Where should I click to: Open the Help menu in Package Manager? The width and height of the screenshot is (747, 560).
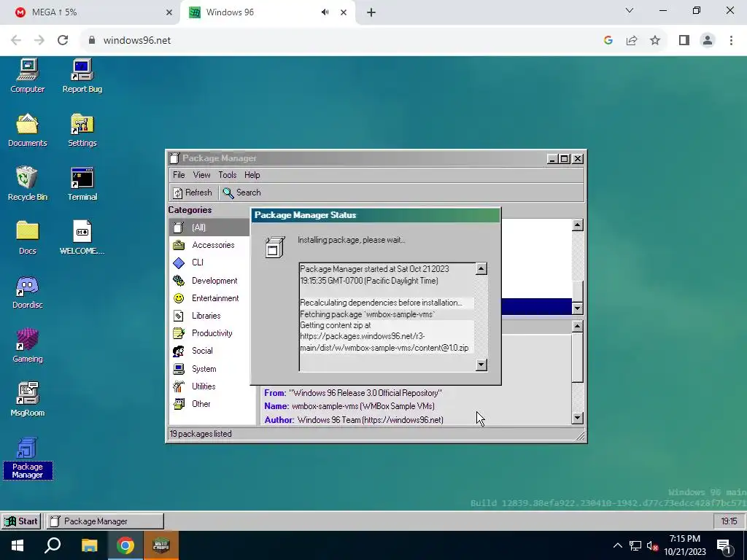[x=252, y=175]
